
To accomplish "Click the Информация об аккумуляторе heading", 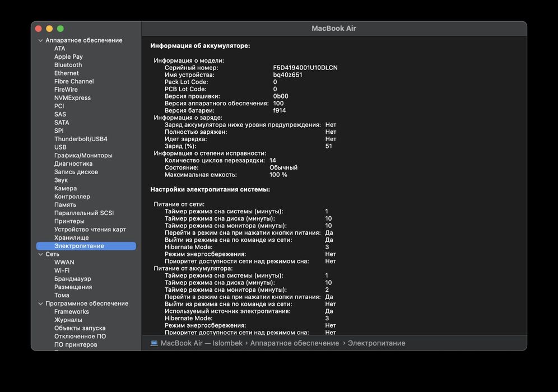I will pyautogui.click(x=200, y=45).
